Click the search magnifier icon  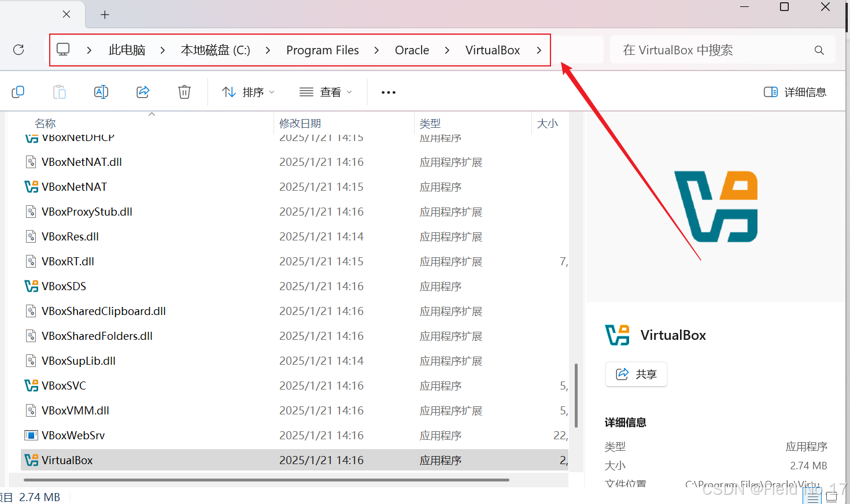tap(819, 50)
